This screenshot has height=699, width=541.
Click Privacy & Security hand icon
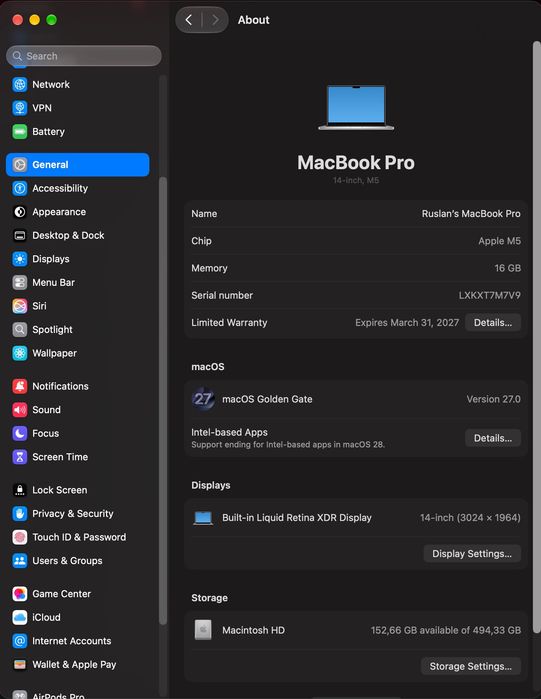[x=20, y=514]
